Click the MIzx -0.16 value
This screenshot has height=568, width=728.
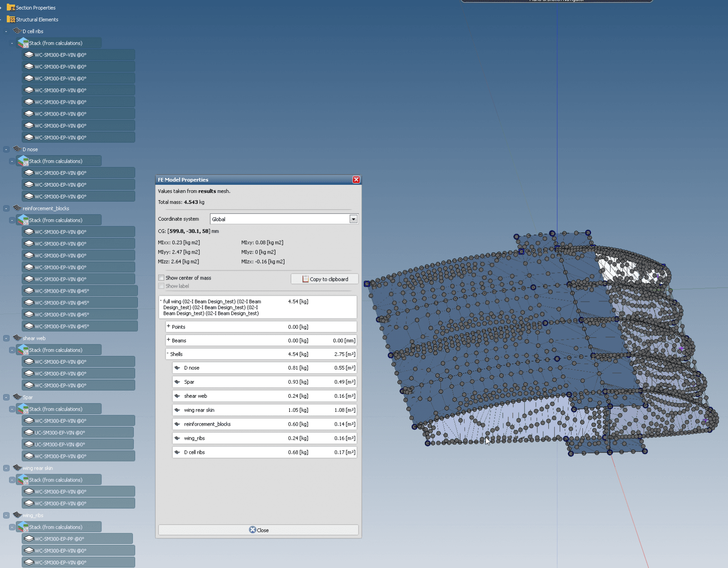[263, 262]
